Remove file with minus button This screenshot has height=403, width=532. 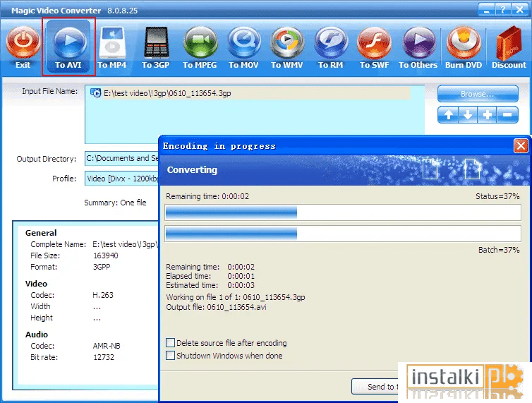click(x=507, y=115)
